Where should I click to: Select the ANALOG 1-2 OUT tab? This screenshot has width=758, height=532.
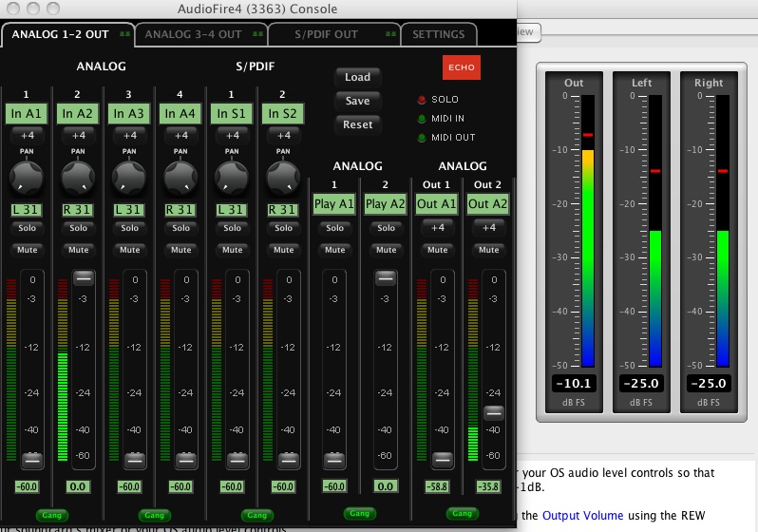pyautogui.click(x=67, y=34)
